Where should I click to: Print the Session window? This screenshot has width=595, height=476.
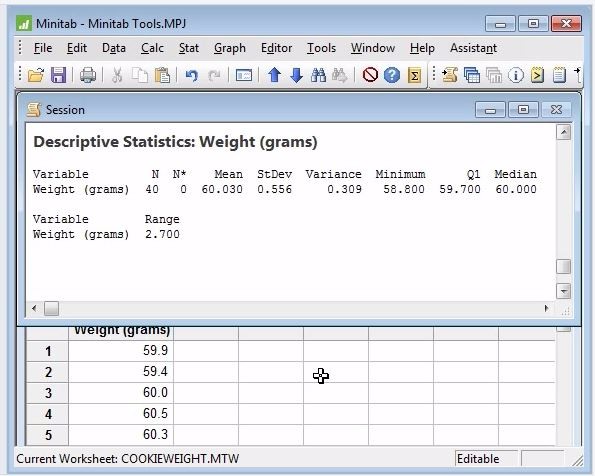coord(88,75)
